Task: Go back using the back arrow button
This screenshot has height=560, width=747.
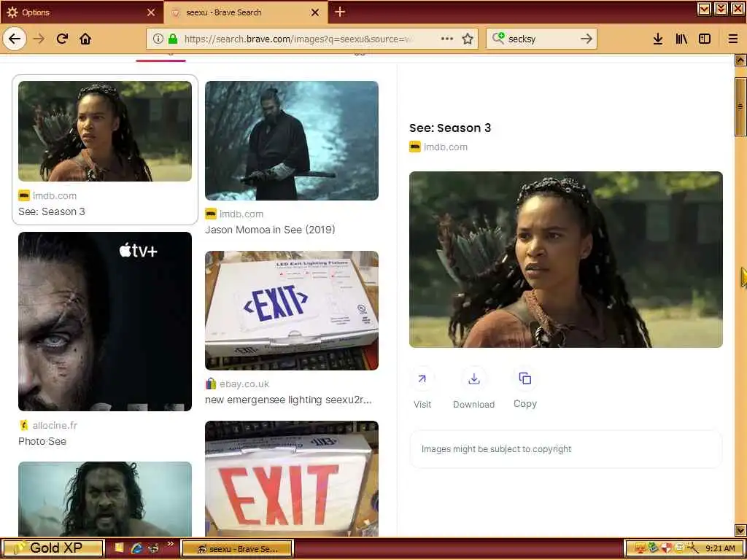Action: coord(15,39)
